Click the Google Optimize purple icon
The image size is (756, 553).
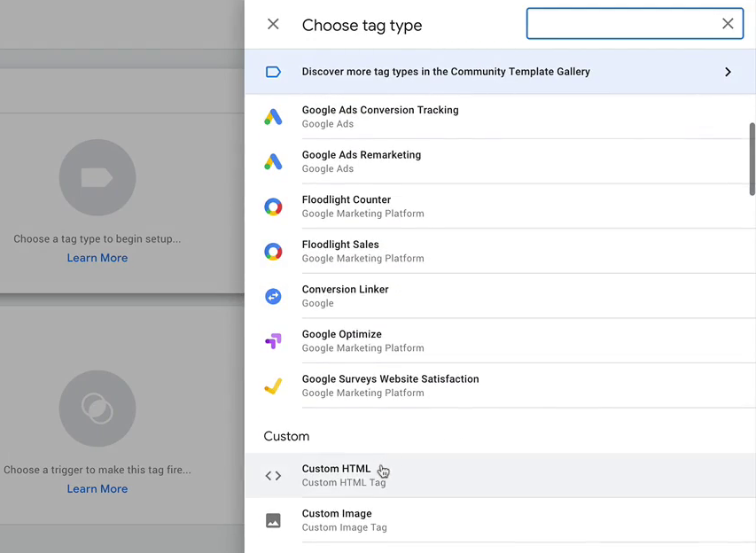pos(273,341)
